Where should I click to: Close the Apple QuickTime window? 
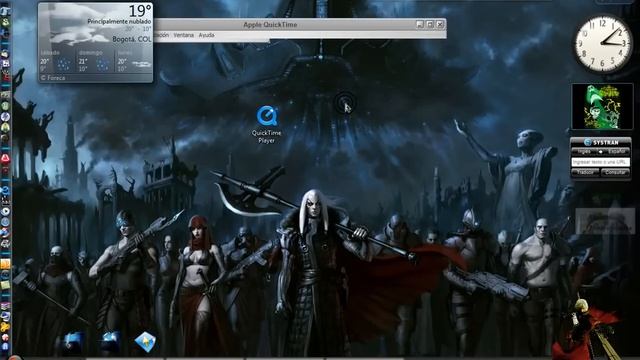click(x=440, y=24)
